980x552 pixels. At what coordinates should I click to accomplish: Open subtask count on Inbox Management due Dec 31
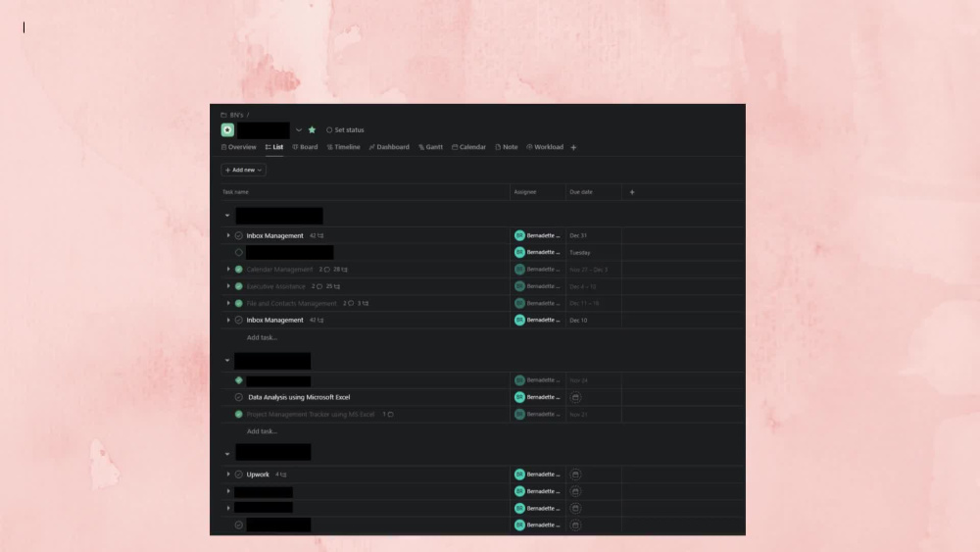[x=317, y=235]
